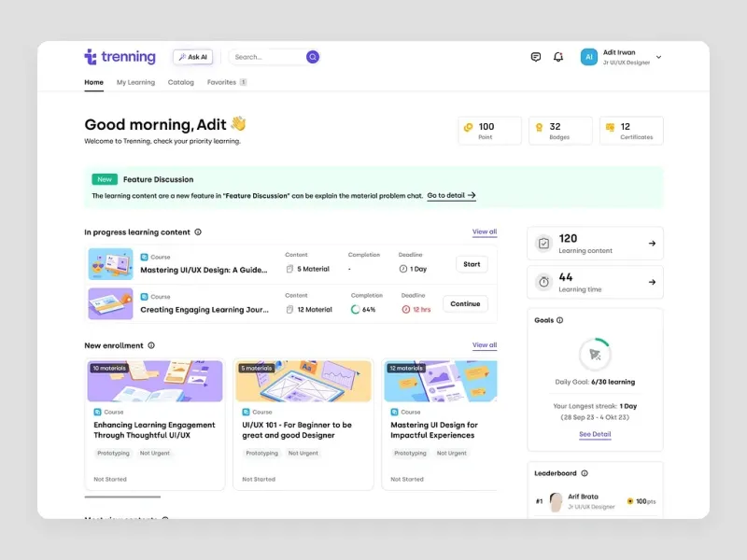This screenshot has height=560, width=747.
Task: Open the chat messages icon
Action: [x=535, y=57]
